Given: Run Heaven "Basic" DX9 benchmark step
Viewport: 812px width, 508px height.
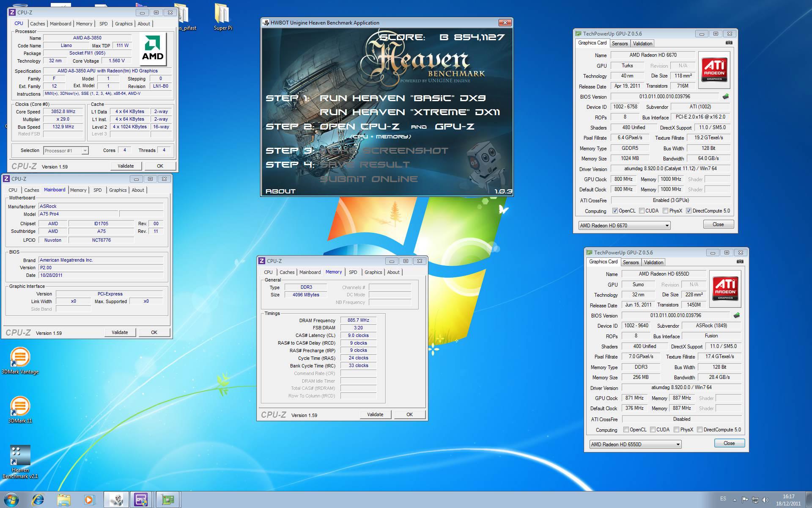Looking at the screenshot, I should pyautogui.click(x=403, y=98).
